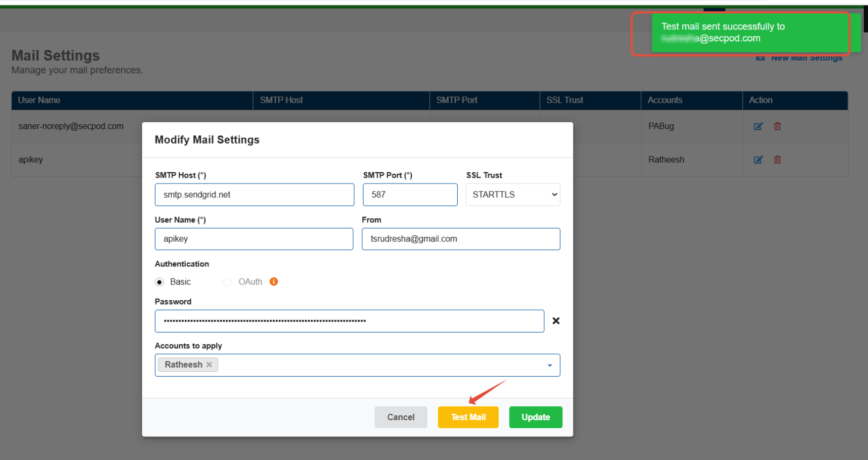Click the Modify Mail Settings dialog title
This screenshot has height=460, width=868.
click(x=207, y=140)
